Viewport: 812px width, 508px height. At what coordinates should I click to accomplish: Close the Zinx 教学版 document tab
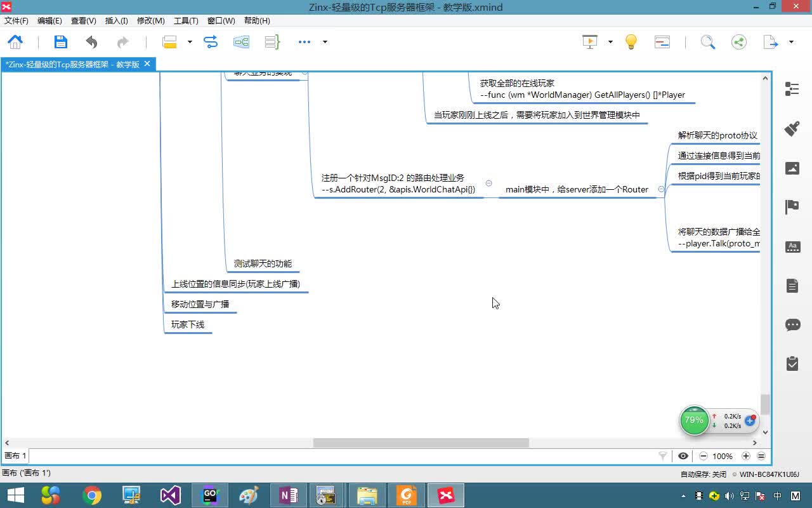point(147,64)
